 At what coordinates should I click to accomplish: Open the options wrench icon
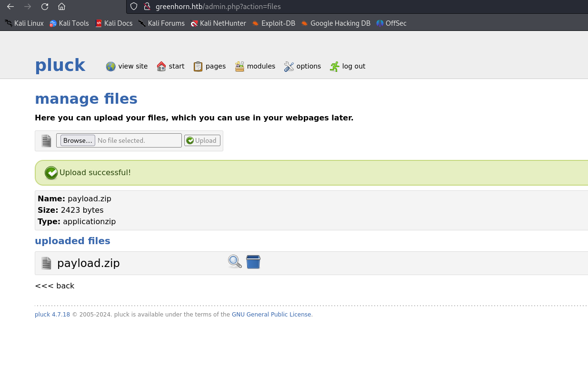pos(289,66)
